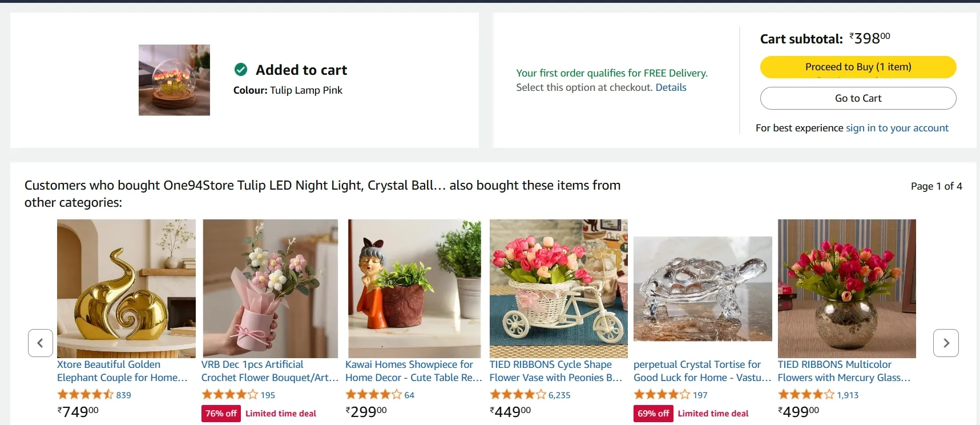View the crystal tortoise product image
The image size is (980, 425).
click(703, 288)
